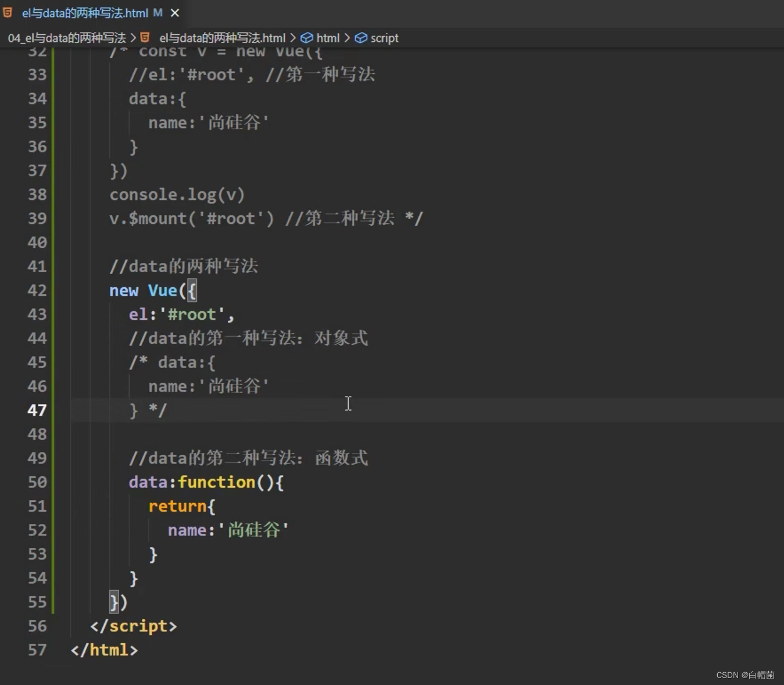Select the el与data的两种写法.html editor tab

coord(92,13)
